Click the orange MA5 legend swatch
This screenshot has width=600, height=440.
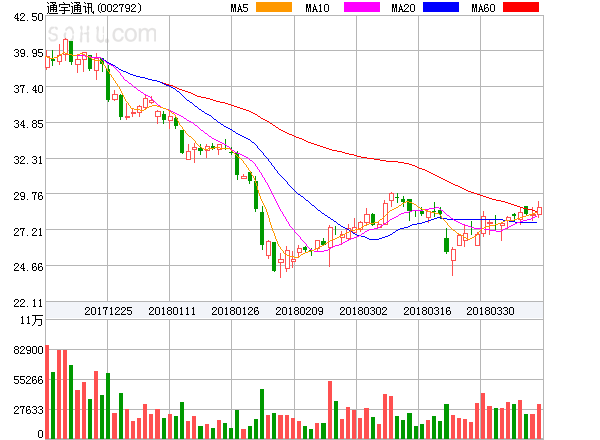point(274,7)
